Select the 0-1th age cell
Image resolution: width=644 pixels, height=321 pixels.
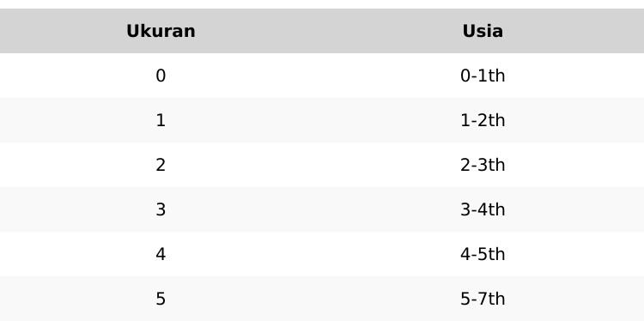[x=483, y=76]
